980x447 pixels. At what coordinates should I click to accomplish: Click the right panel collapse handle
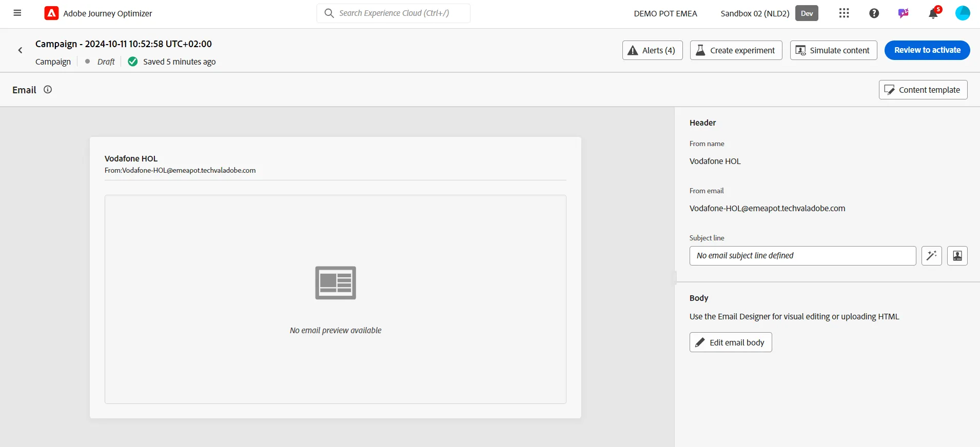(x=675, y=277)
